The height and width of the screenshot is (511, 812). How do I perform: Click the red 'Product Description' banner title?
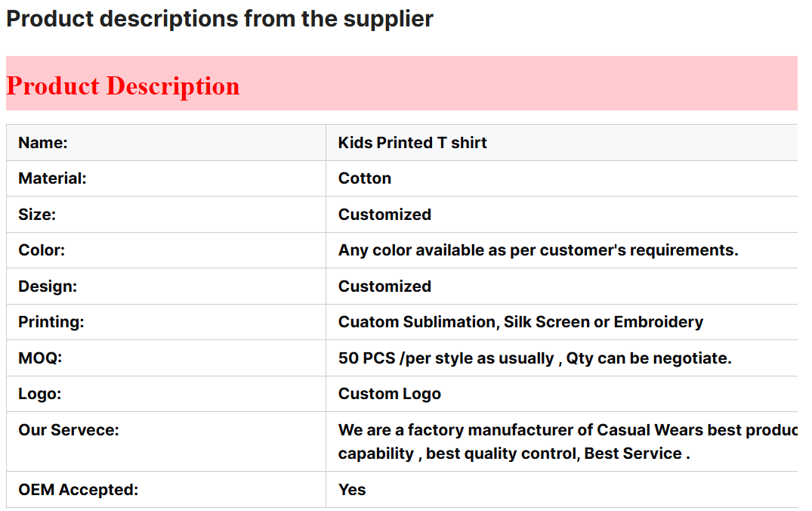pos(122,85)
